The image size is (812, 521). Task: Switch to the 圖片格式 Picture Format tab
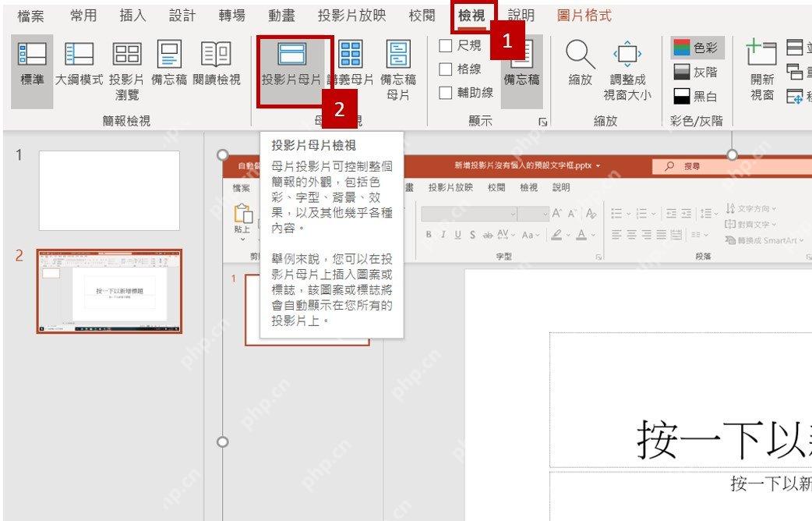point(584,16)
